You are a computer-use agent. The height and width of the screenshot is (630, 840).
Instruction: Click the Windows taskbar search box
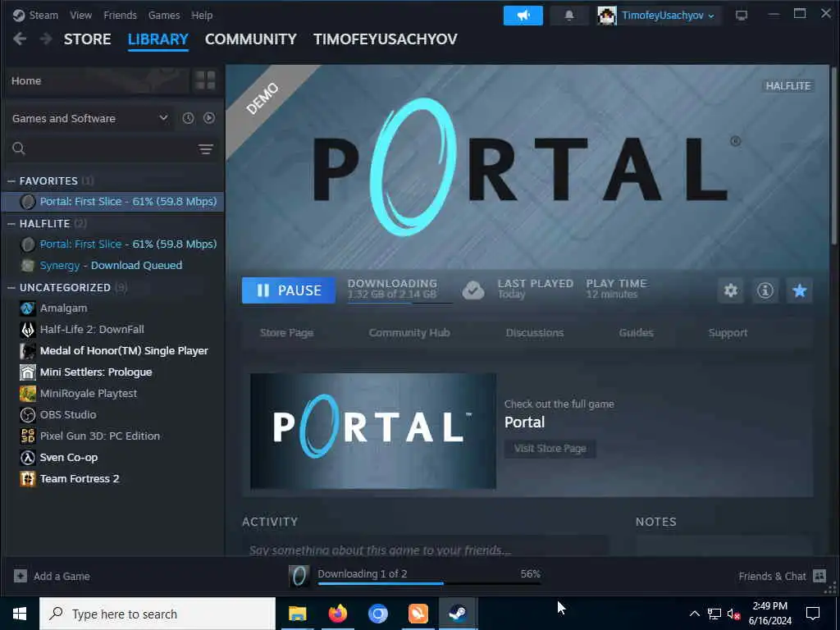(x=157, y=614)
